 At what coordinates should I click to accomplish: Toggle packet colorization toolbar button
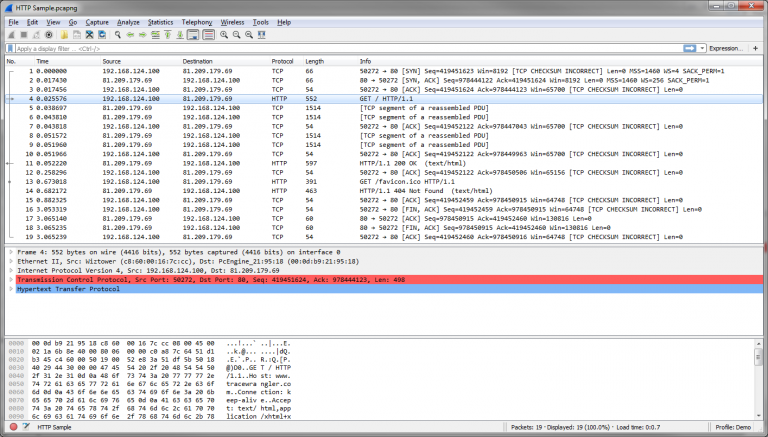tap(207, 34)
